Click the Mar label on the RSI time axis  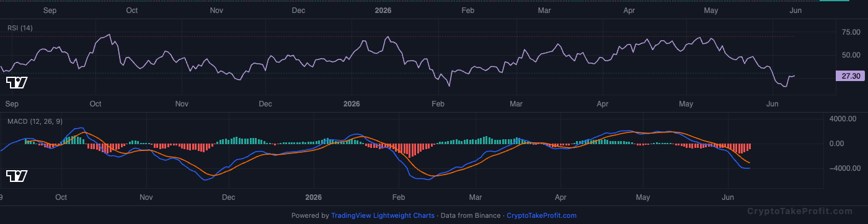(x=516, y=103)
